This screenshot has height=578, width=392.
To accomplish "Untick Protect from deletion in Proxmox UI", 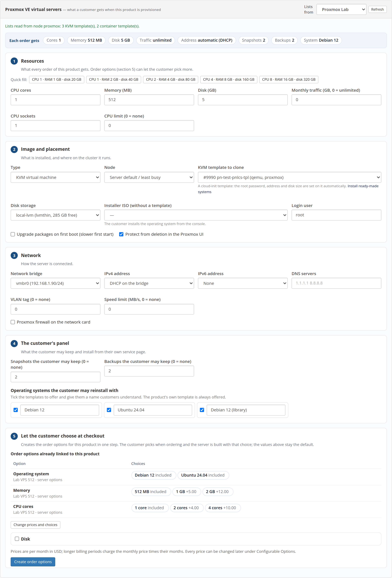I will click(x=121, y=234).
